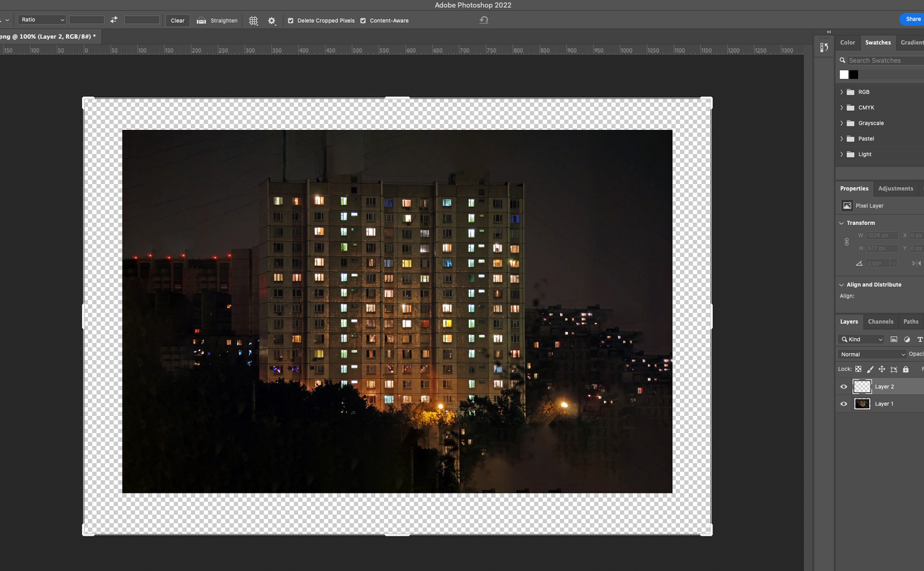
Task: Filter layers by type layers
Action: click(920, 339)
